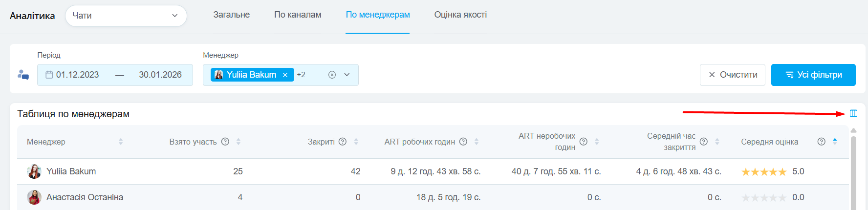The height and width of the screenshot is (210, 868).
Task: Click help icon beside ART неробочих годин
Action: point(584,142)
